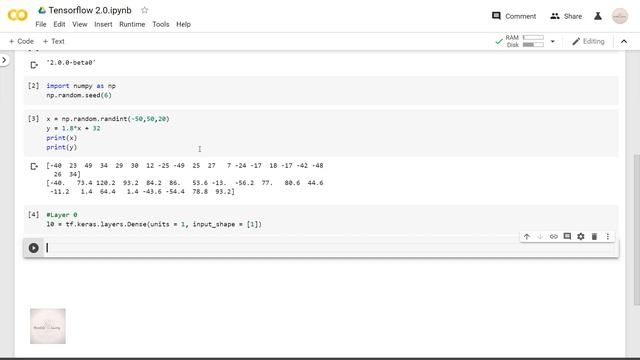This screenshot has width=640, height=360.
Task: Click the [2] execution count label
Action: [x=33, y=86]
